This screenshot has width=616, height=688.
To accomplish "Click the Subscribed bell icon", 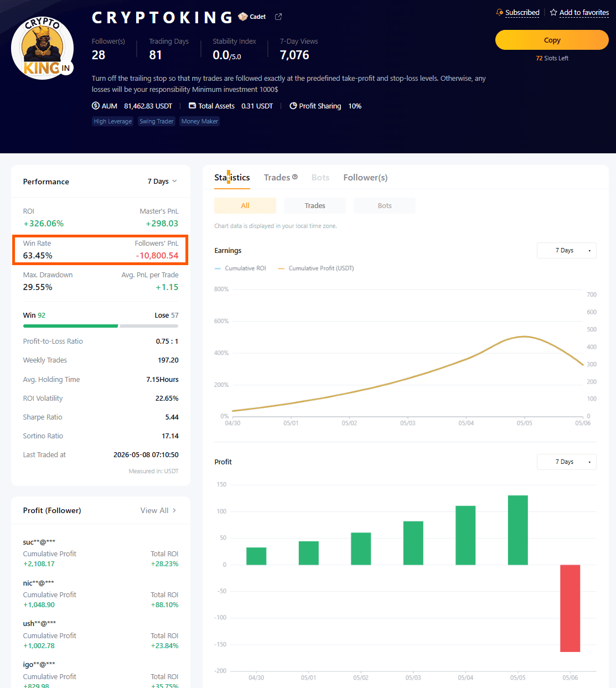I will point(500,12).
